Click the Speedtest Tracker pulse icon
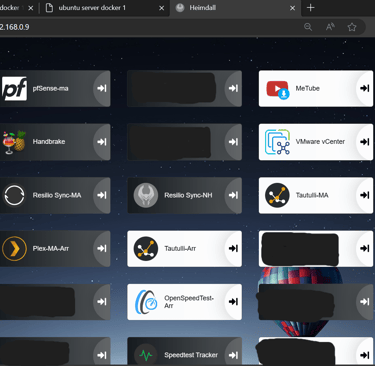 [146, 355]
